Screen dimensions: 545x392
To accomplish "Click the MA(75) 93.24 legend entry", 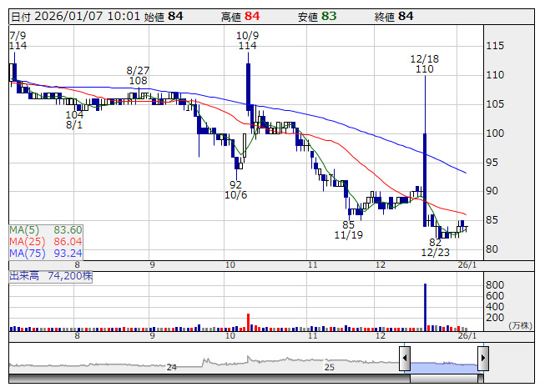I will pos(46,254).
